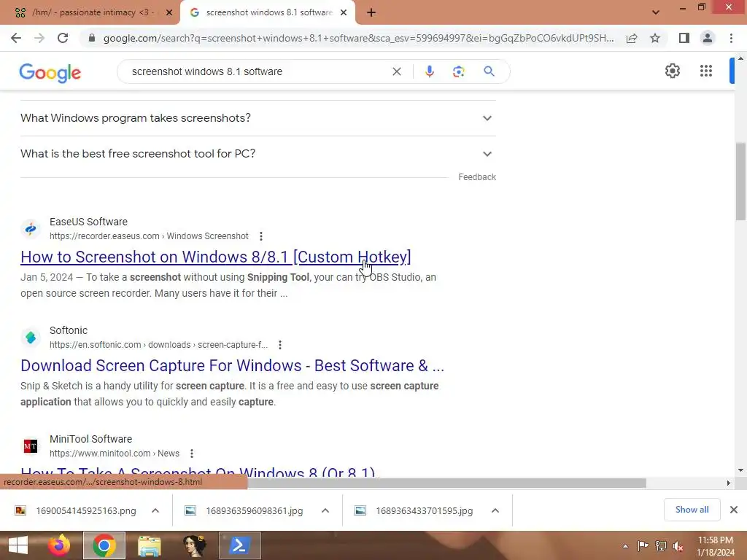Viewport: 747px width, 560px height.
Task: Close the downloads bar
Action: pyautogui.click(x=734, y=510)
